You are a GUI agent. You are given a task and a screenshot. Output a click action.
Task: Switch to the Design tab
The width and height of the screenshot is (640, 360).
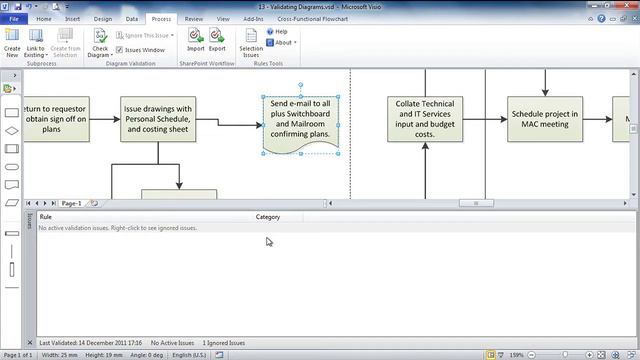click(102, 19)
